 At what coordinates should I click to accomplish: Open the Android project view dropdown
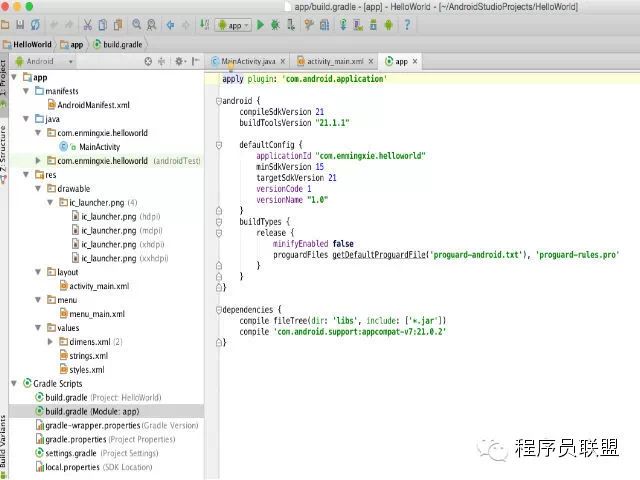click(x=44, y=61)
